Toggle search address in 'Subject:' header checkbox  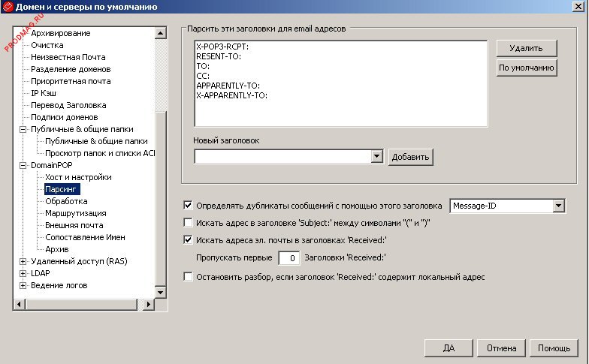pos(188,223)
